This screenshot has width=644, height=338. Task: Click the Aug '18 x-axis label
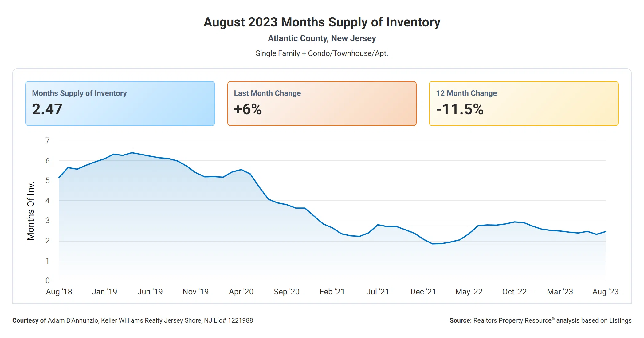tap(59, 292)
